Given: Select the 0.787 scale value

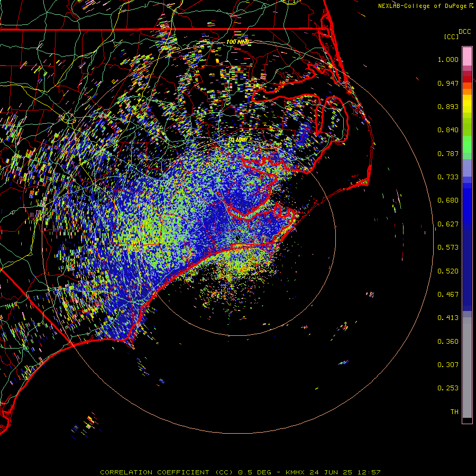Looking at the screenshot, I should [448, 153].
